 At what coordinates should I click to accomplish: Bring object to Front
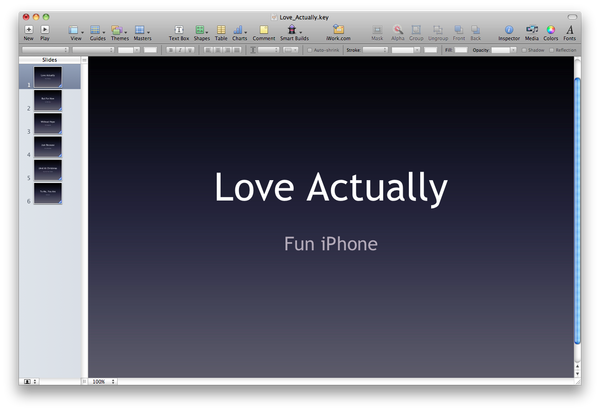[459, 33]
